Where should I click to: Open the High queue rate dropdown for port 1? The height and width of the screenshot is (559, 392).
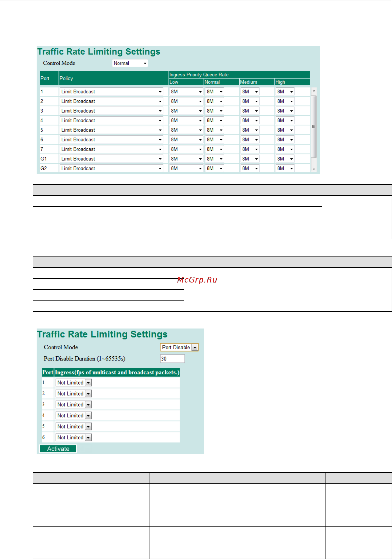(285, 92)
